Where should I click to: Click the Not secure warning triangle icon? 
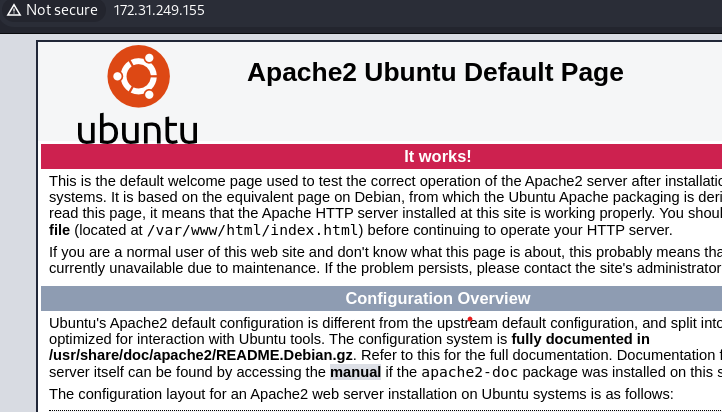click(13, 10)
